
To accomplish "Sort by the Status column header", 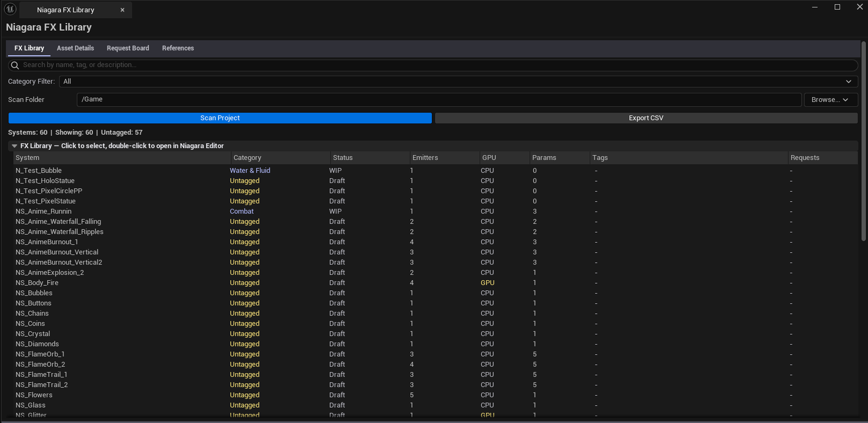I will pyautogui.click(x=371, y=158).
